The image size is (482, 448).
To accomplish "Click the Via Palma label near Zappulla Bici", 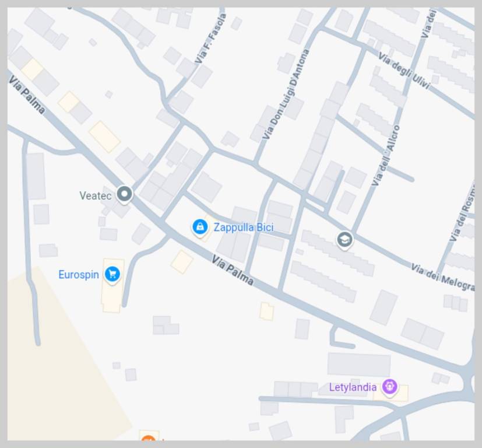I will point(233,270).
